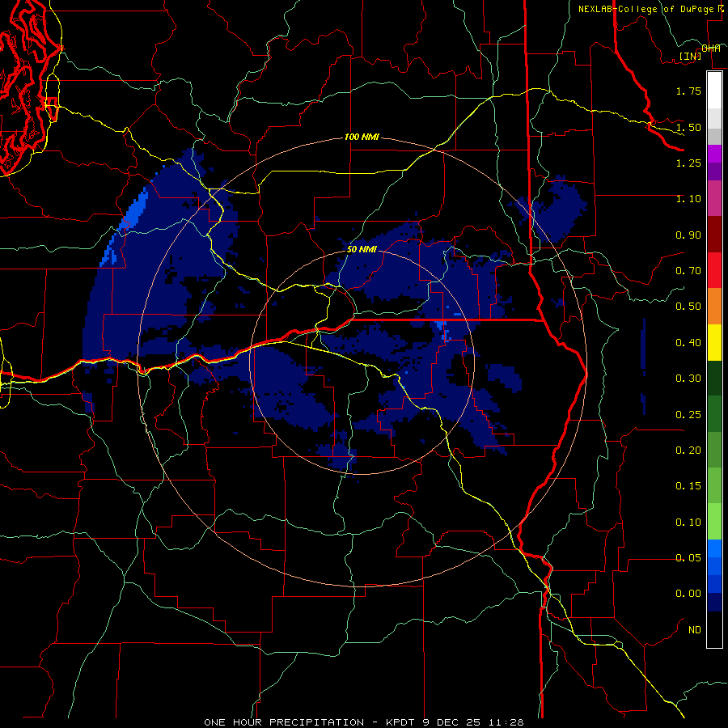
Task: Click the 1.75 legend value
Action: point(688,91)
